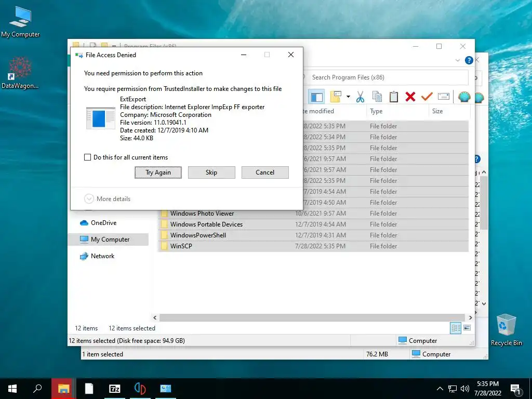Click the horizontal scrollbar track
This screenshot has width=532, height=399.
click(312, 317)
